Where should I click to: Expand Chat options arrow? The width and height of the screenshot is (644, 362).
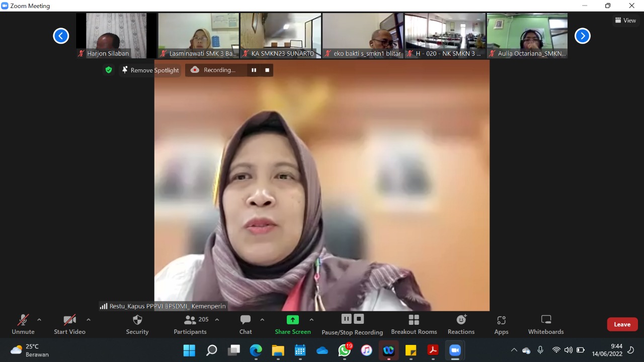pos(262,320)
